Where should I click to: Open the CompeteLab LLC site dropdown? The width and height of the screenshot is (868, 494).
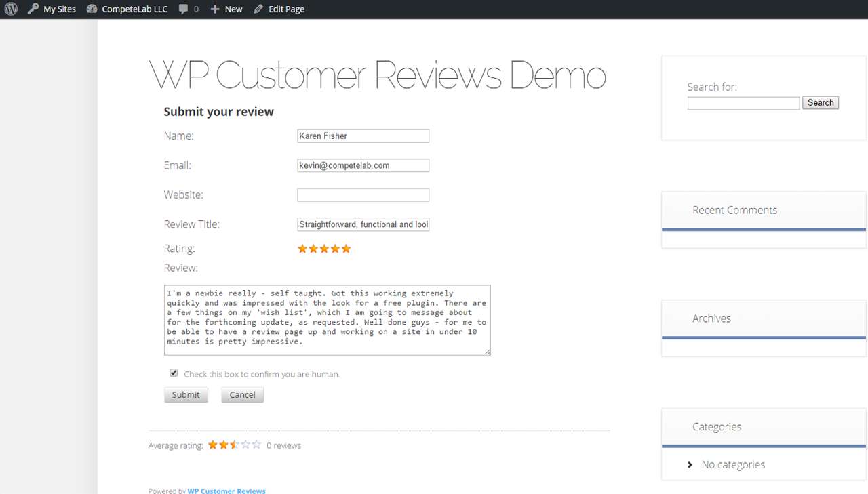[134, 9]
